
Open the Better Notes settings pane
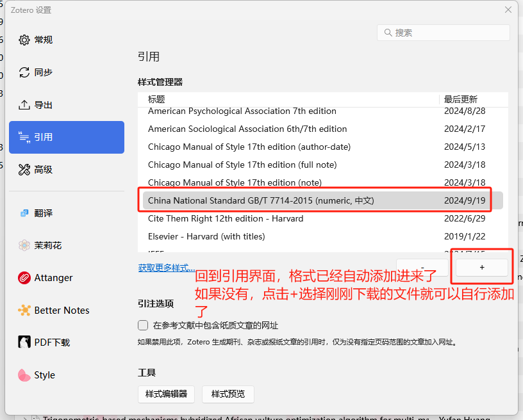[67, 311]
